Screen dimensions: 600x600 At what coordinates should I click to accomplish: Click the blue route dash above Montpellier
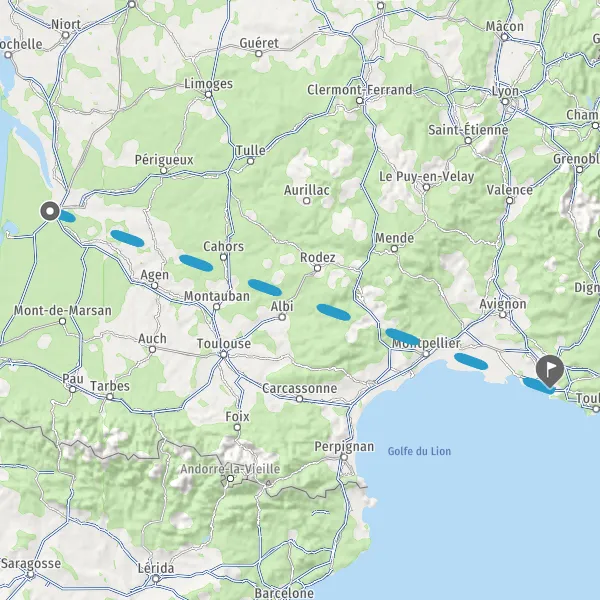coord(403,336)
